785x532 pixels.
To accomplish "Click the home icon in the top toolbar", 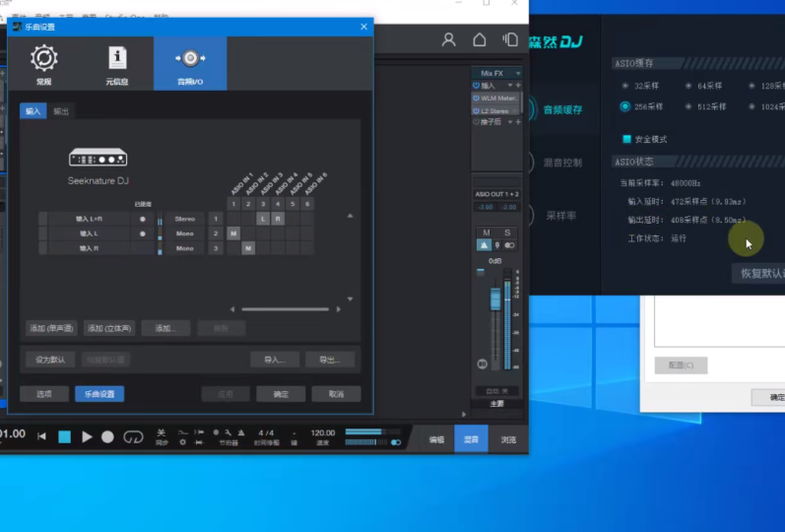I will 480,40.
